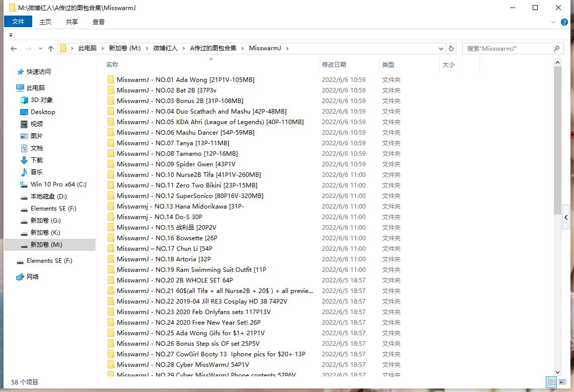Viewport: 574px width, 392px height.
Task: Click A传过的图包合集 breadcrumb segment
Action: tap(213, 48)
